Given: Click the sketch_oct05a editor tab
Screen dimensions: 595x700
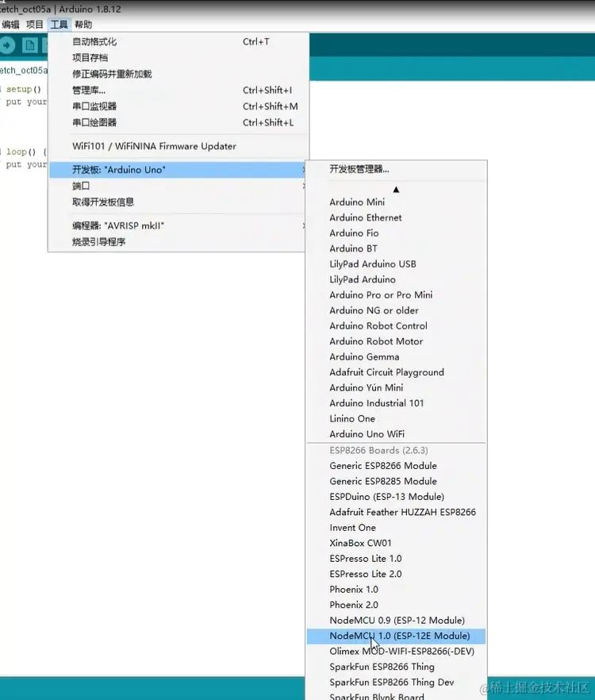Looking at the screenshot, I should [23, 71].
